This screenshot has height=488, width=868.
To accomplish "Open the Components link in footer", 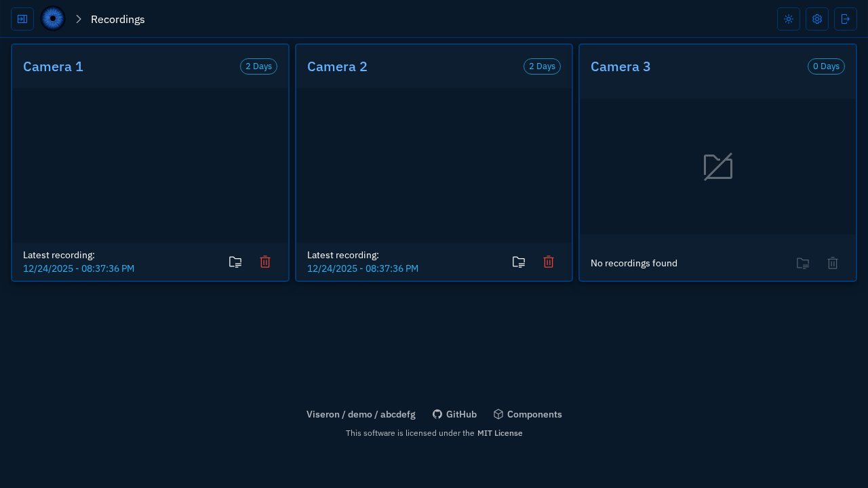I will [x=528, y=414].
